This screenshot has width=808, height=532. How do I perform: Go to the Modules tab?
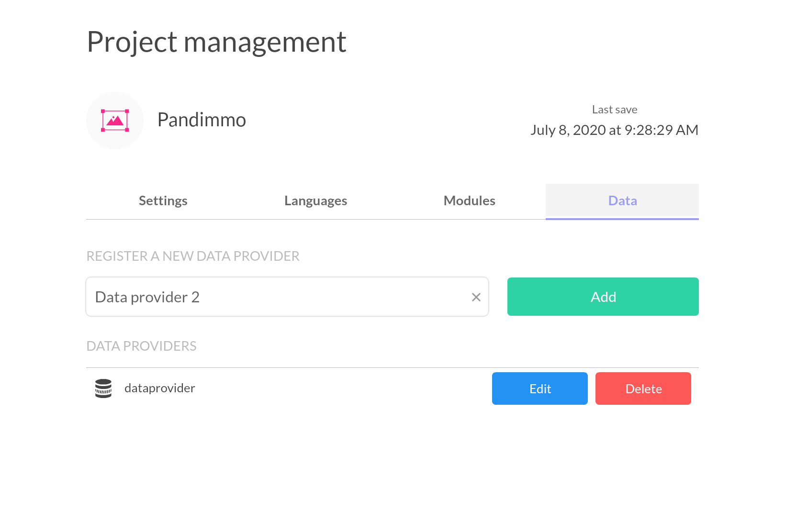click(469, 201)
